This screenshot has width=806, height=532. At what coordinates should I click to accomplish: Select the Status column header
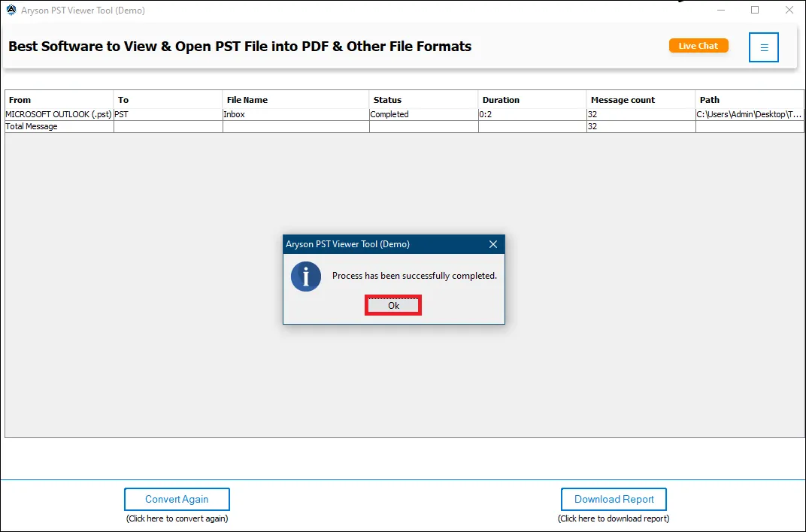[x=423, y=100]
